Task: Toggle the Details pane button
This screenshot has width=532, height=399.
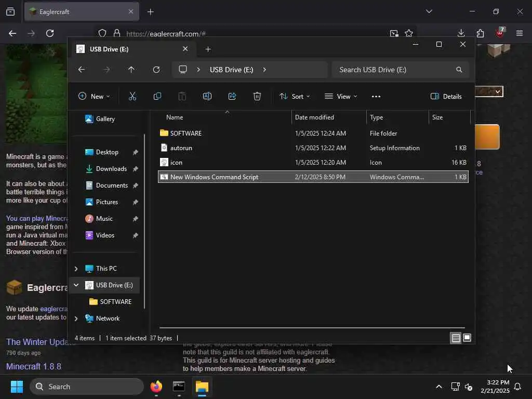Action: tap(446, 96)
